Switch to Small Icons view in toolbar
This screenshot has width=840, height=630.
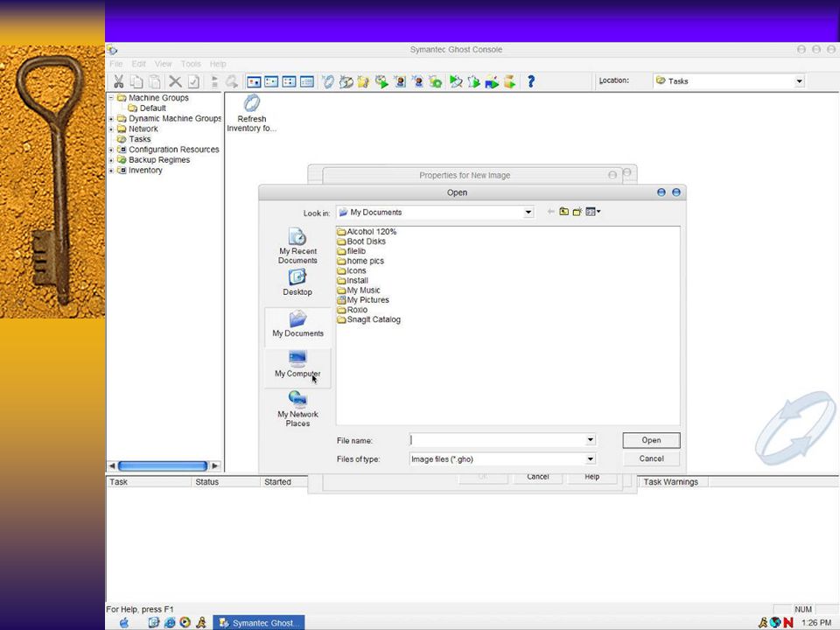click(x=271, y=82)
